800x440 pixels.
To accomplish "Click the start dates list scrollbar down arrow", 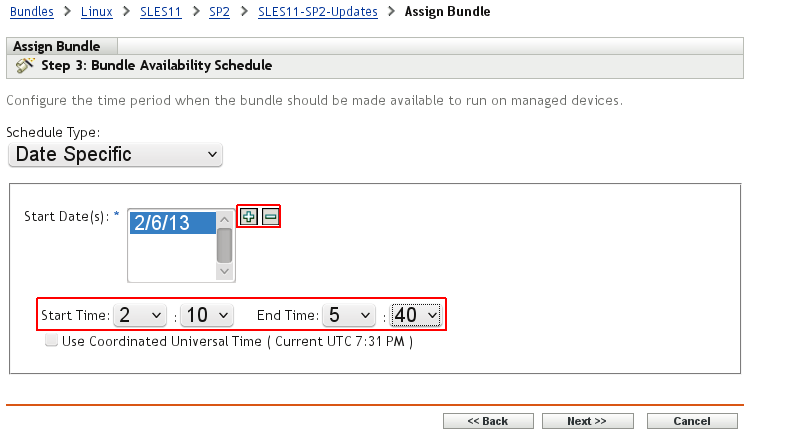I will [225, 270].
